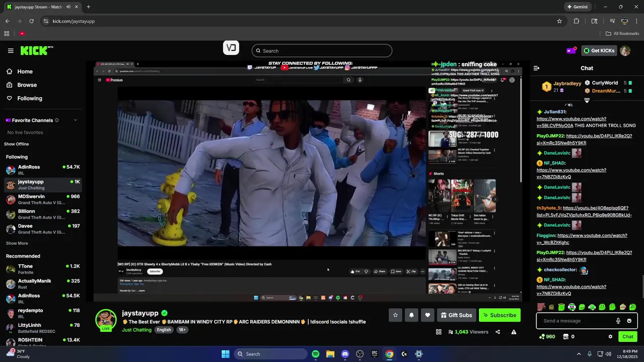
Task: Follow channel with heart button
Action: click(428, 315)
